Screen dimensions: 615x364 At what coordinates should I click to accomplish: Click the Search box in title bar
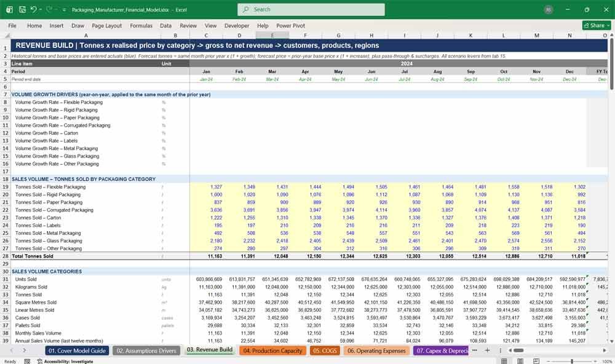311,9
